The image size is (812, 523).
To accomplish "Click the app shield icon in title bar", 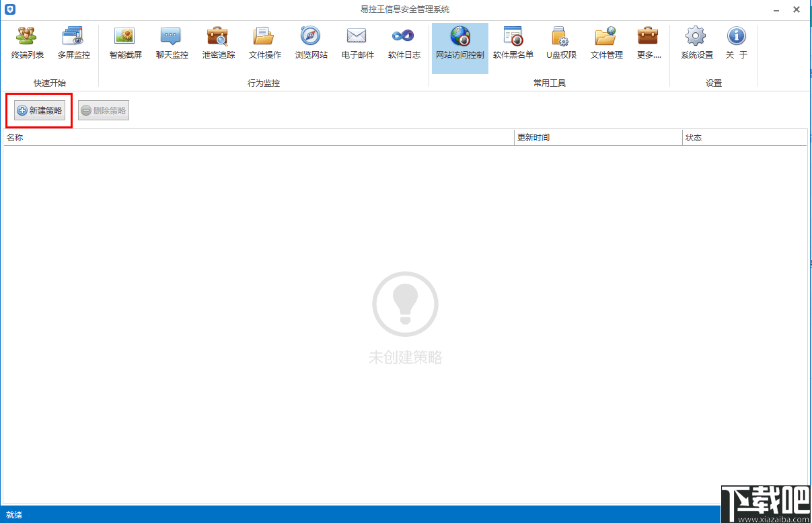I will coord(9,9).
